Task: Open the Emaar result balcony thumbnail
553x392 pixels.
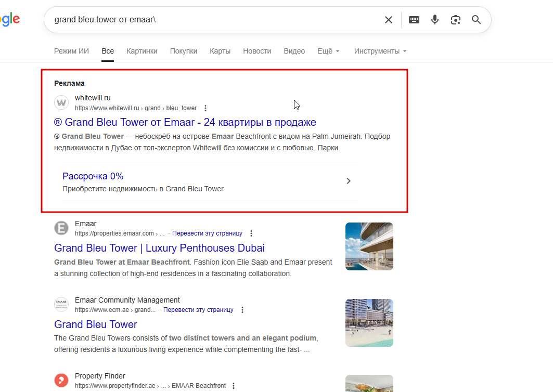Action: point(369,246)
